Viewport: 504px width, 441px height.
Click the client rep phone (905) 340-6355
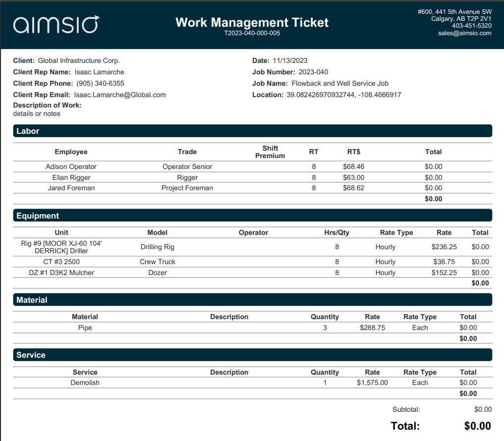click(100, 83)
